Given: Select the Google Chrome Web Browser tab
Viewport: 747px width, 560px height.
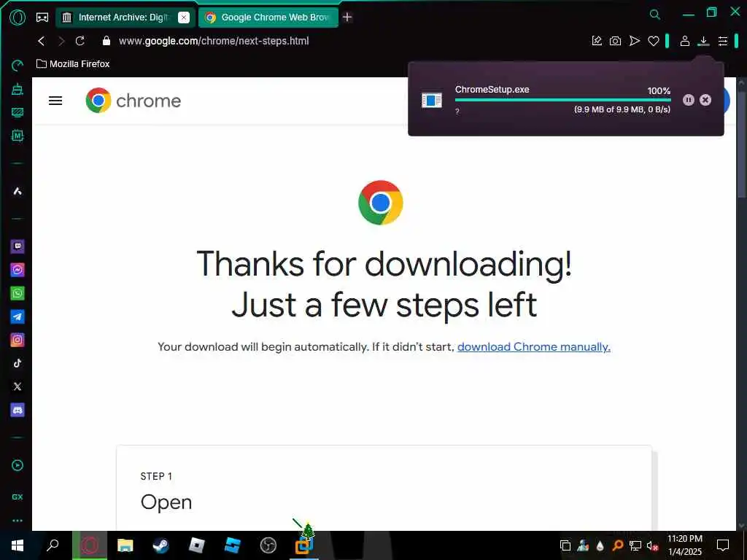Looking at the screenshot, I should coord(268,17).
